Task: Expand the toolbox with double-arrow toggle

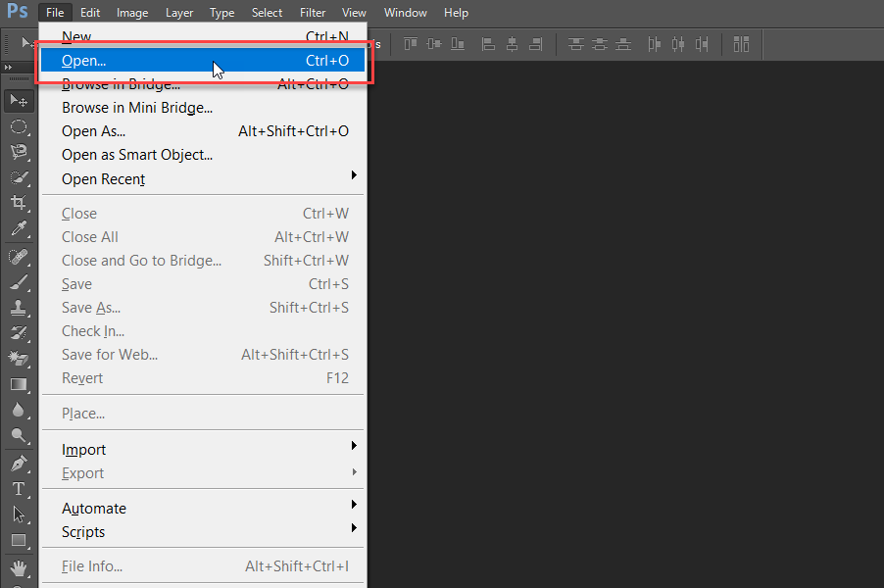Action: coord(10,67)
